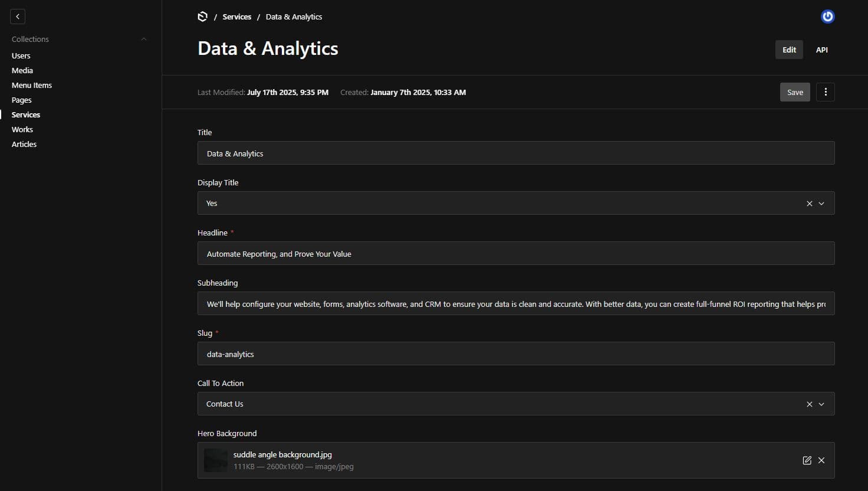Edit the hero background image file

pos(807,460)
